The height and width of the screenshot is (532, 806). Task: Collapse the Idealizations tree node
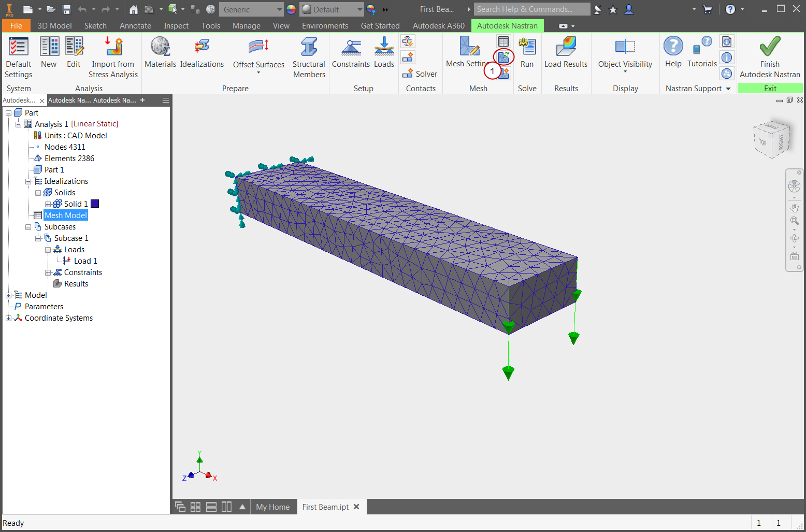[x=28, y=181]
